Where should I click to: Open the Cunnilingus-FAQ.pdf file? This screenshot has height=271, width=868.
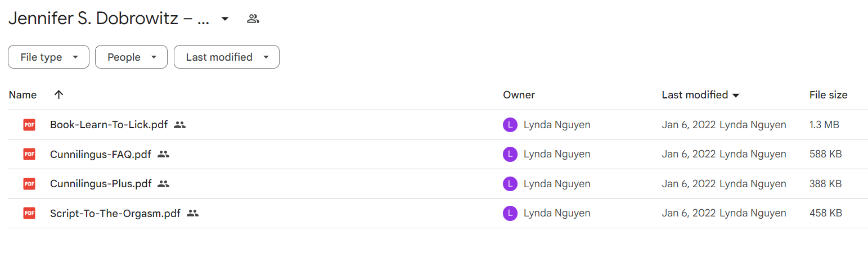(x=101, y=154)
